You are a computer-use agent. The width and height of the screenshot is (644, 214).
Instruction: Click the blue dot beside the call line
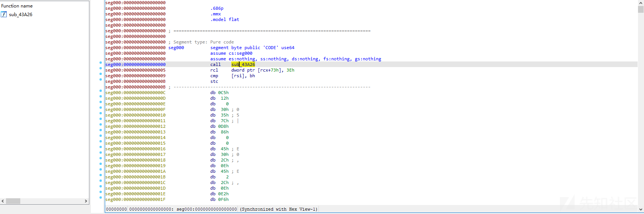(x=101, y=63)
